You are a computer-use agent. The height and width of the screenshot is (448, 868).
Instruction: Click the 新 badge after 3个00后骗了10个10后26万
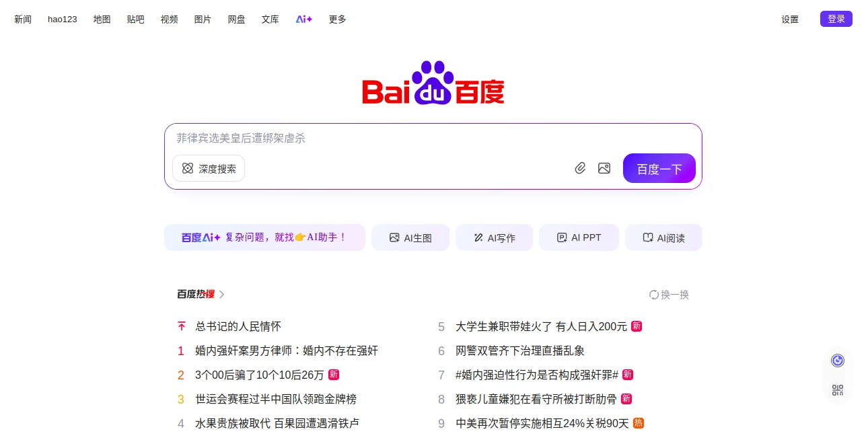tap(334, 375)
